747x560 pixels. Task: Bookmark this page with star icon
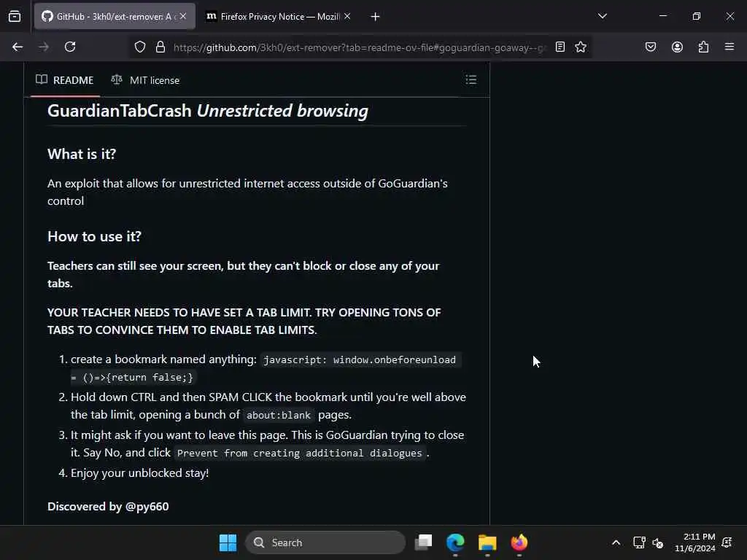[580, 47]
